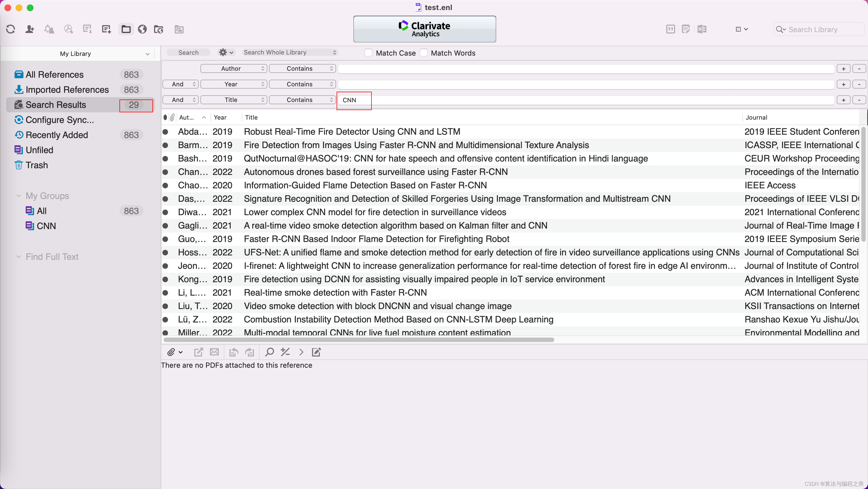This screenshot has height=489, width=868.
Task: Click the new reference icon
Action: [106, 29]
